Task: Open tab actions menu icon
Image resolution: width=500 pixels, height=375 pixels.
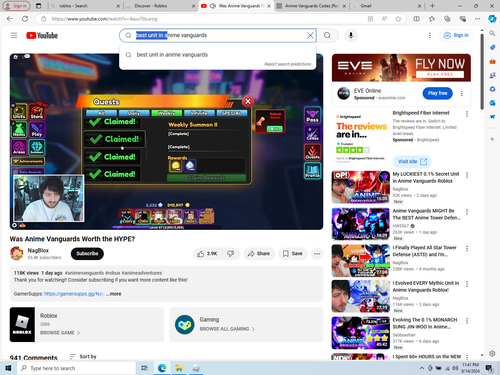Action: (x=39, y=6)
